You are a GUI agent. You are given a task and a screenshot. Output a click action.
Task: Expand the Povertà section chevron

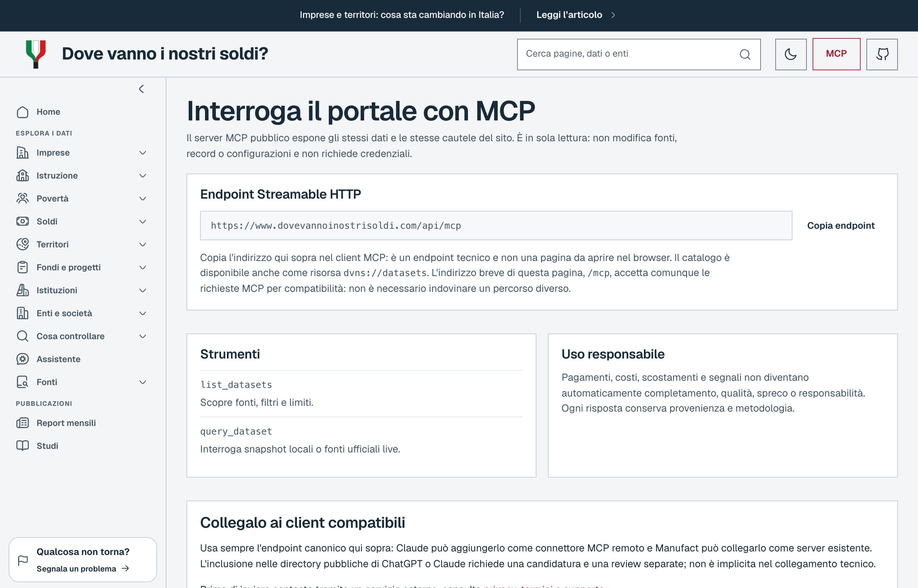(143, 199)
